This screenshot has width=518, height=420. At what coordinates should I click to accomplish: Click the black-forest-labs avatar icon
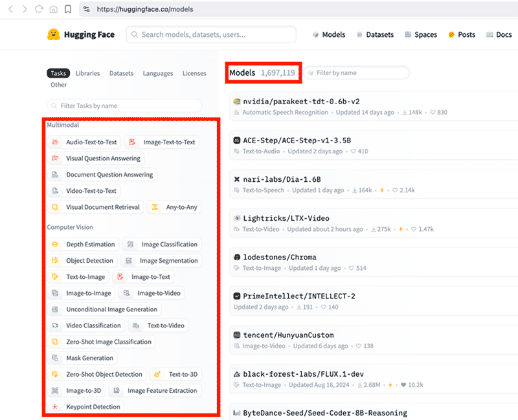pos(236,374)
